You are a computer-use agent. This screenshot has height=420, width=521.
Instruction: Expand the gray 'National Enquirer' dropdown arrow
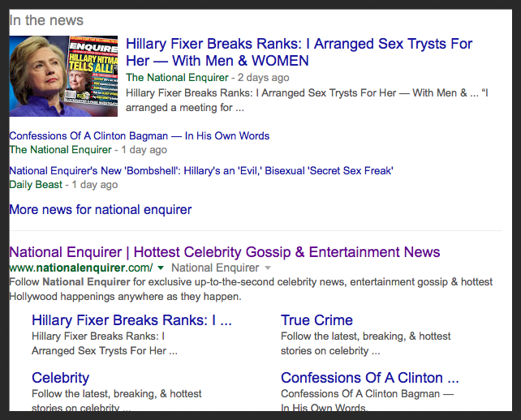tap(268, 268)
